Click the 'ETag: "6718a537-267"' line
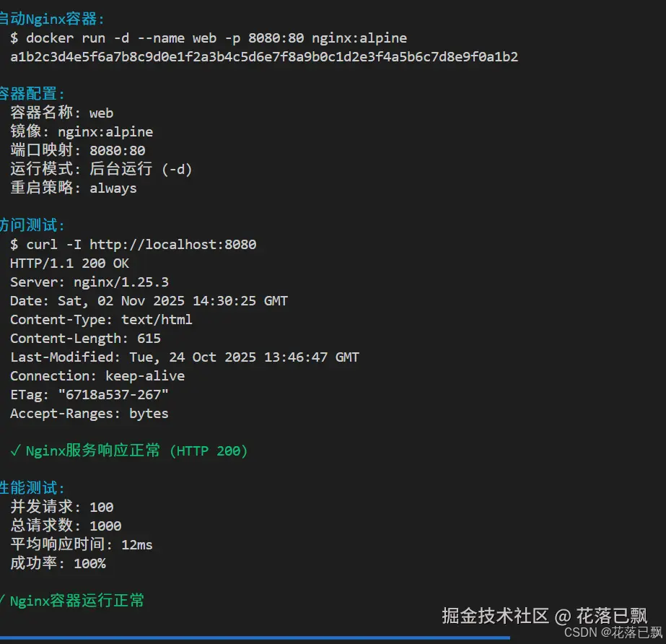This screenshot has height=644, width=666. 89,395
